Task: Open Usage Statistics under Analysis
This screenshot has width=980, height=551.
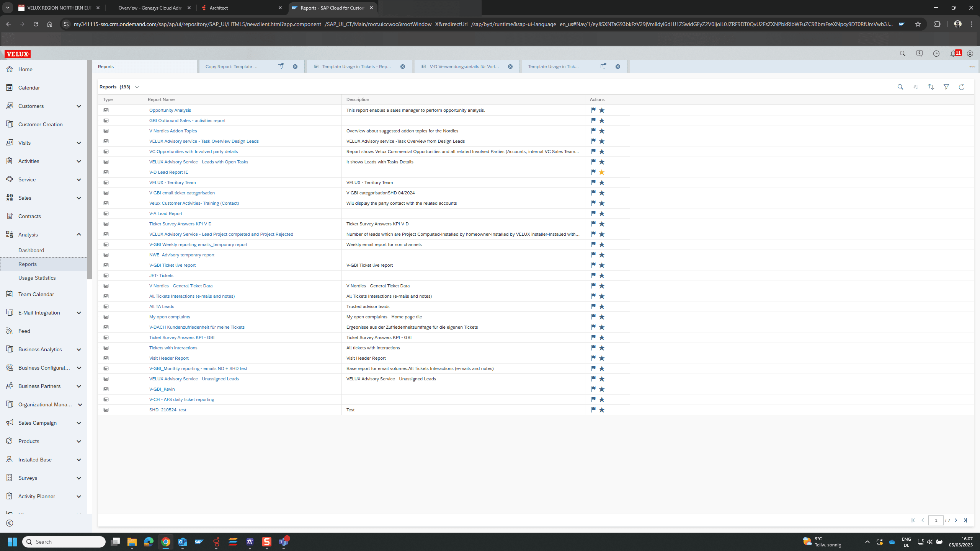Action: pyautogui.click(x=37, y=278)
